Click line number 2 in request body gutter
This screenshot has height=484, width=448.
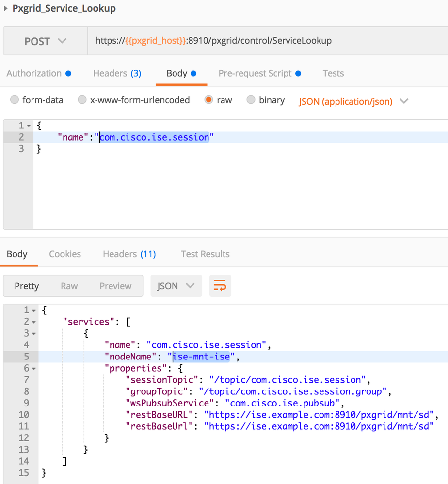point(21,137)
